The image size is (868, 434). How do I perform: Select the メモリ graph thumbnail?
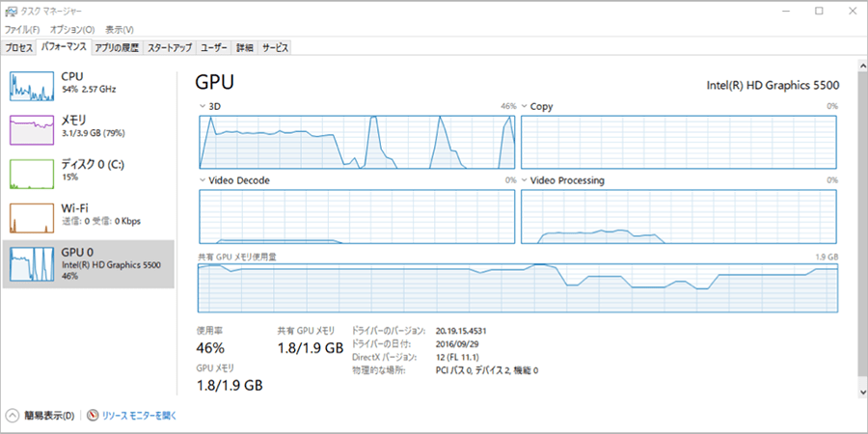click(x=32, y=129)
